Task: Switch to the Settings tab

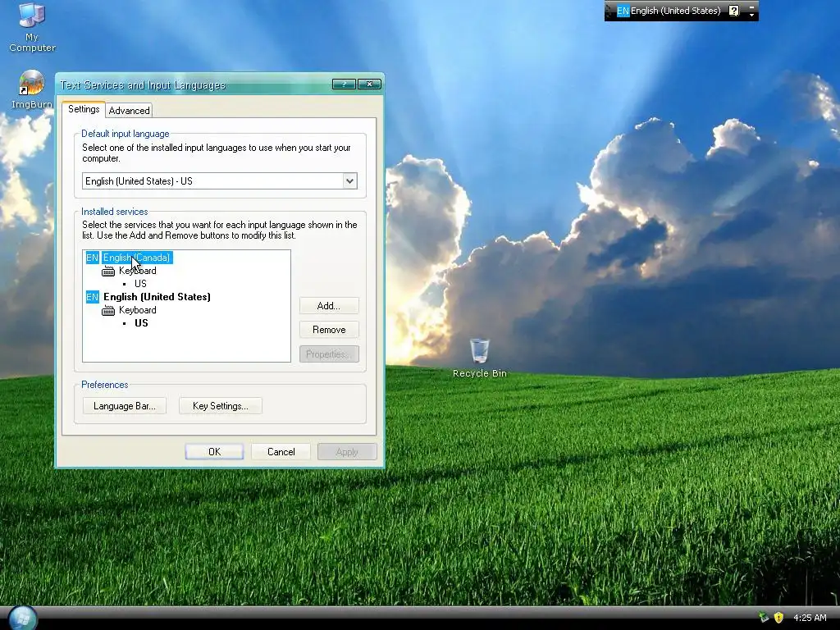Action: [x=84, y=109]
